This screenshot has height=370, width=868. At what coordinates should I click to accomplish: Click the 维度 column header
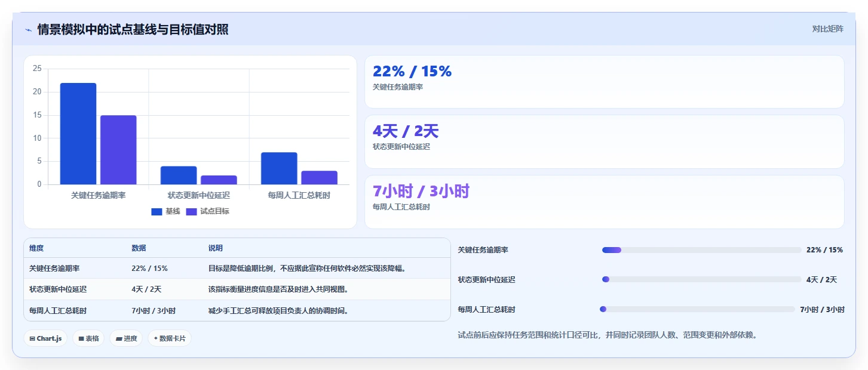click(36, 248)
